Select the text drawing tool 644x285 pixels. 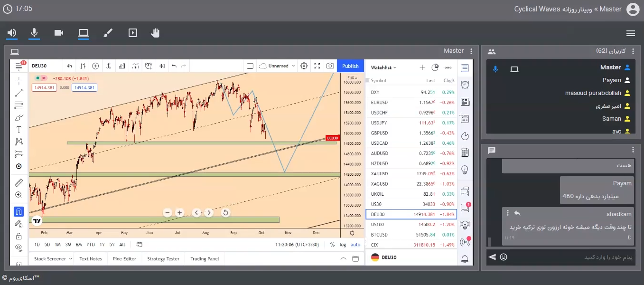(x=19, y=129)
